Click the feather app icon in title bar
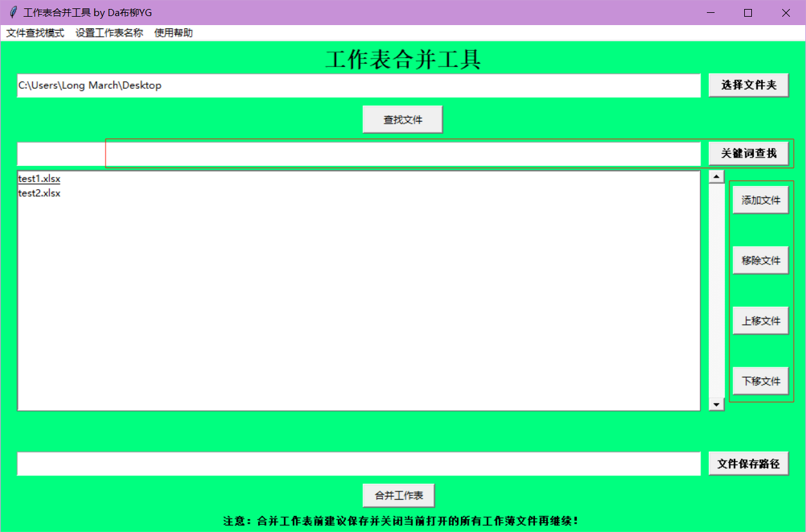 tap(13, 13)
